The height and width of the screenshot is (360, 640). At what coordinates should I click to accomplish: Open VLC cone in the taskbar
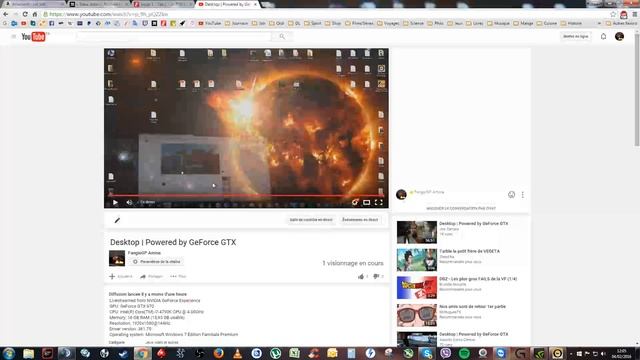[237, 353]
